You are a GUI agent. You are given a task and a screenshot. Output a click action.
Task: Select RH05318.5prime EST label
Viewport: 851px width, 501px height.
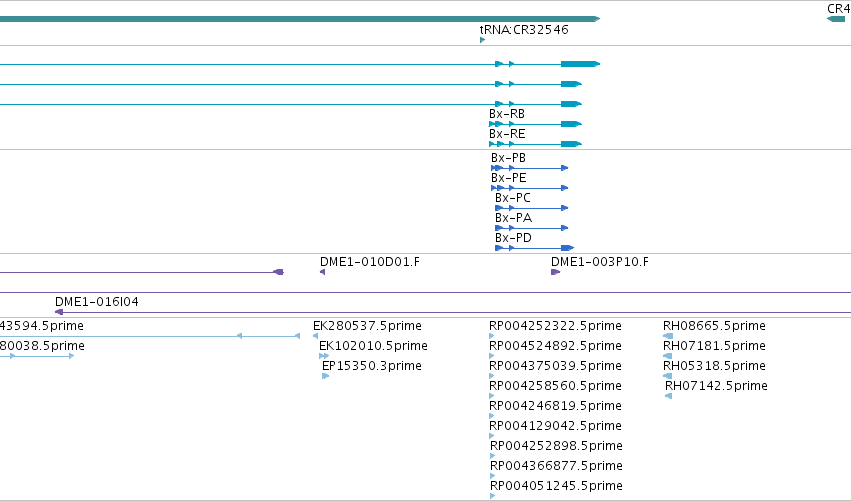click(x=714, y=366)
